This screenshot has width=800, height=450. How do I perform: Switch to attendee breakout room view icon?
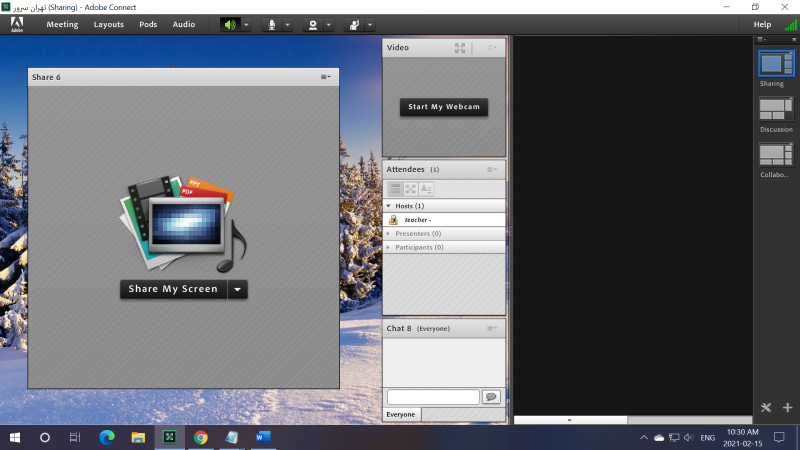click(x=410, y=189)
